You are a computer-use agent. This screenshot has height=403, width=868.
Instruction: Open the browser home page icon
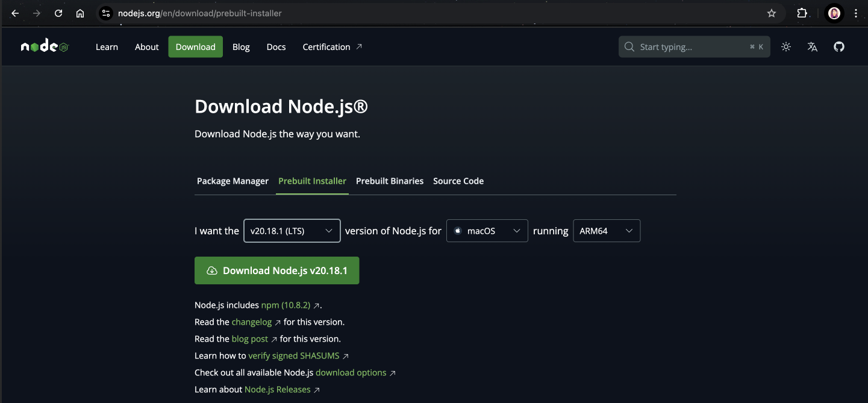[80, 13]
